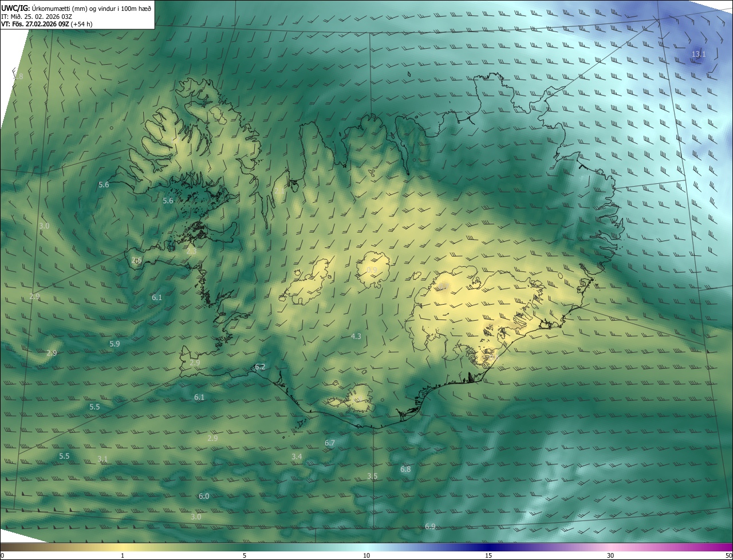
Task: Select the 0.9 value on the central glacier
Action: tap(372, 270)
